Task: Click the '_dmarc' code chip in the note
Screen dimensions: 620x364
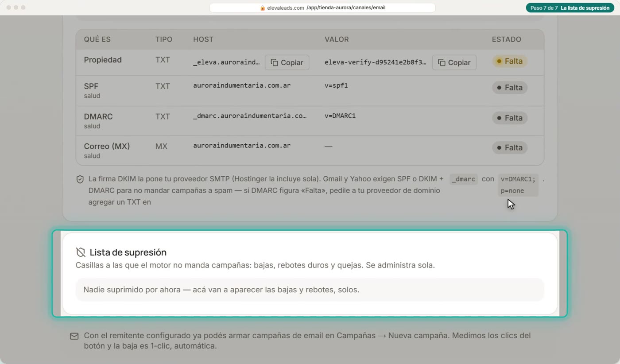Action: [464, 179]
